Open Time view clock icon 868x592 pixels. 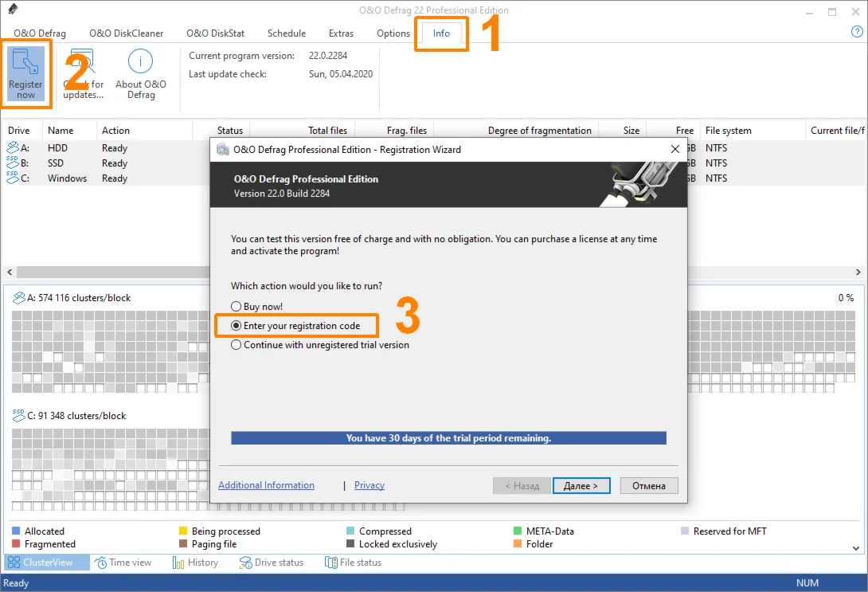101,563
